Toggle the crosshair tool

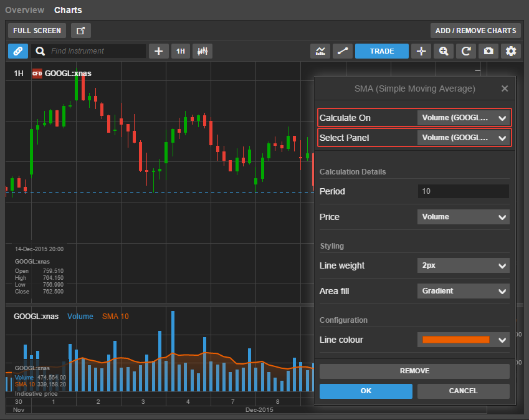pyautogui.click(x=421, y=51)
